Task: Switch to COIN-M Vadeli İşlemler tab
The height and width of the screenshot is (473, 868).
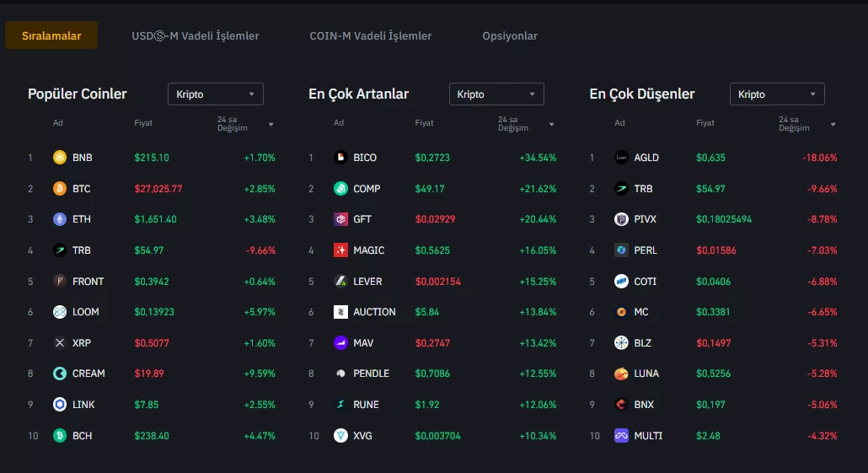Action: (x=370, y=35)
